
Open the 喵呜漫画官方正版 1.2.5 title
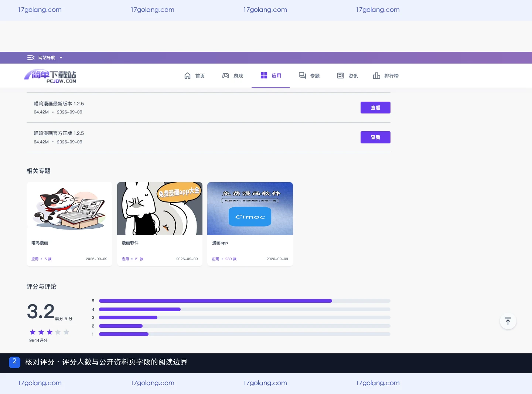coord(59,133)
